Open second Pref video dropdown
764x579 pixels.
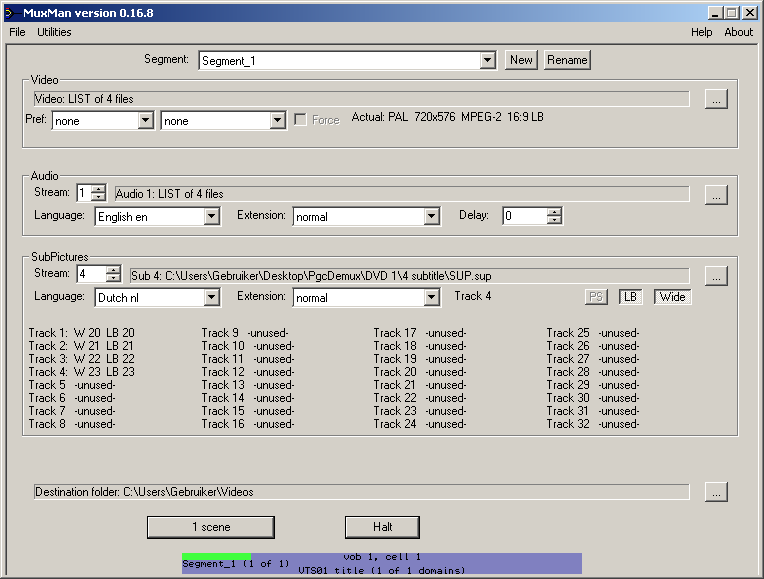(277, 120)
